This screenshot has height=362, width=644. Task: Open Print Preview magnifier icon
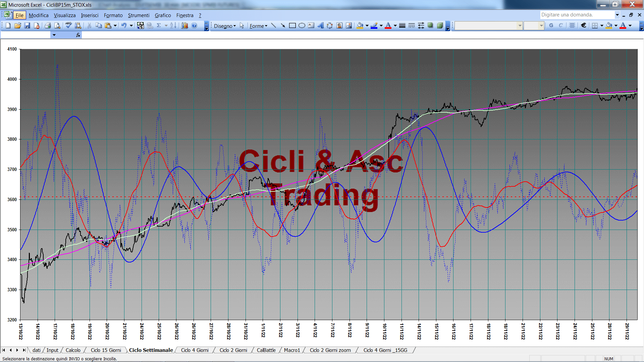pyautogui.click(x=57, y=25)
